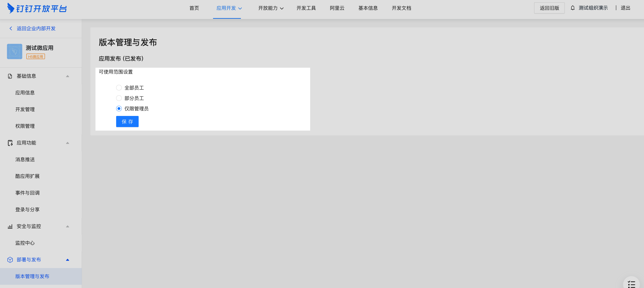Click the 基础信息 document icon
The width and height of the screenshot is (644, 288).
[x=10, y=76]
